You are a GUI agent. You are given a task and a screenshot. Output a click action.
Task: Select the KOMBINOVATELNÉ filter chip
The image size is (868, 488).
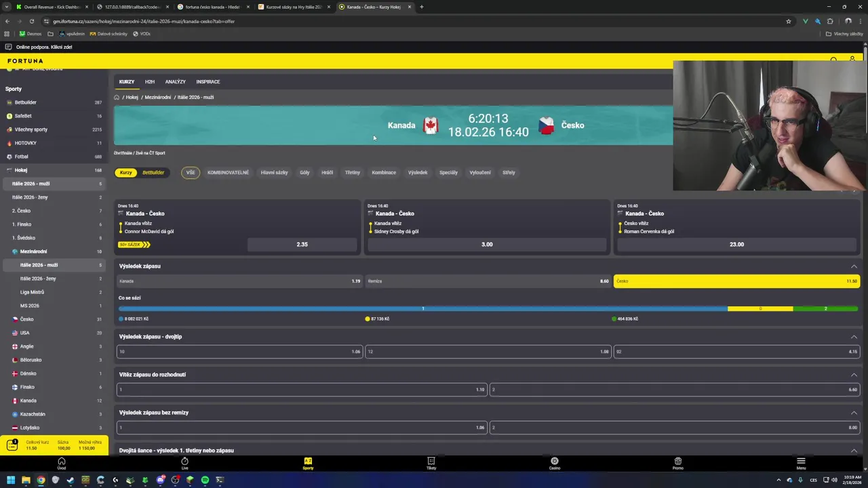tap(228, 173)
